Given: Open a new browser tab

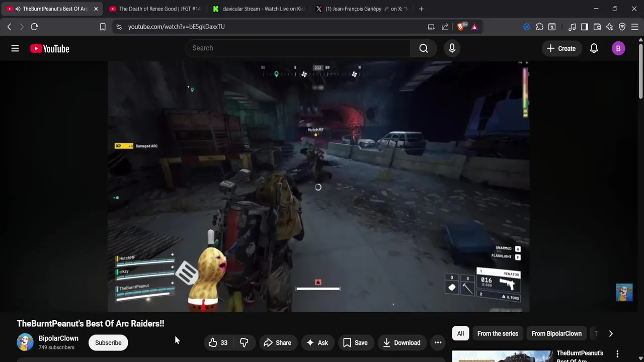Looking at the screenshot, I should point(421,9).
